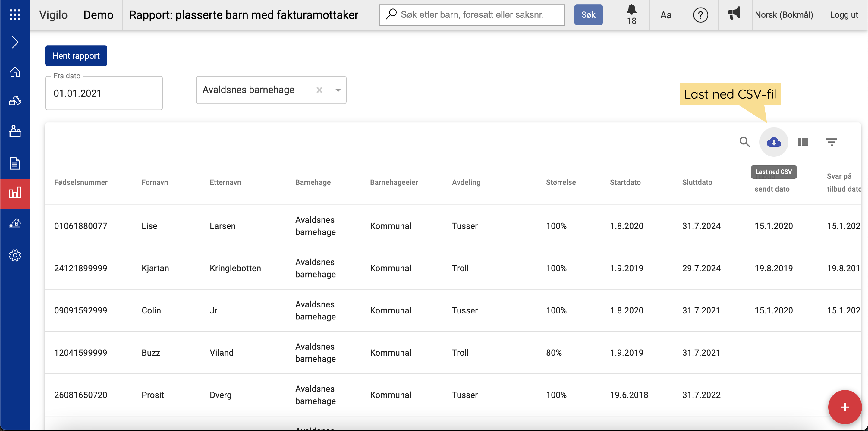This screenshot has width=868, height=431.
Task: Sort by Størrelse column header
Action: point(561,182)
